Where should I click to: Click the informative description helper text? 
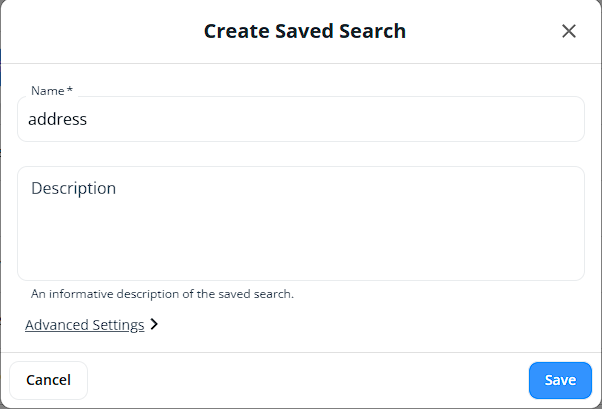(x=162, y=294)
